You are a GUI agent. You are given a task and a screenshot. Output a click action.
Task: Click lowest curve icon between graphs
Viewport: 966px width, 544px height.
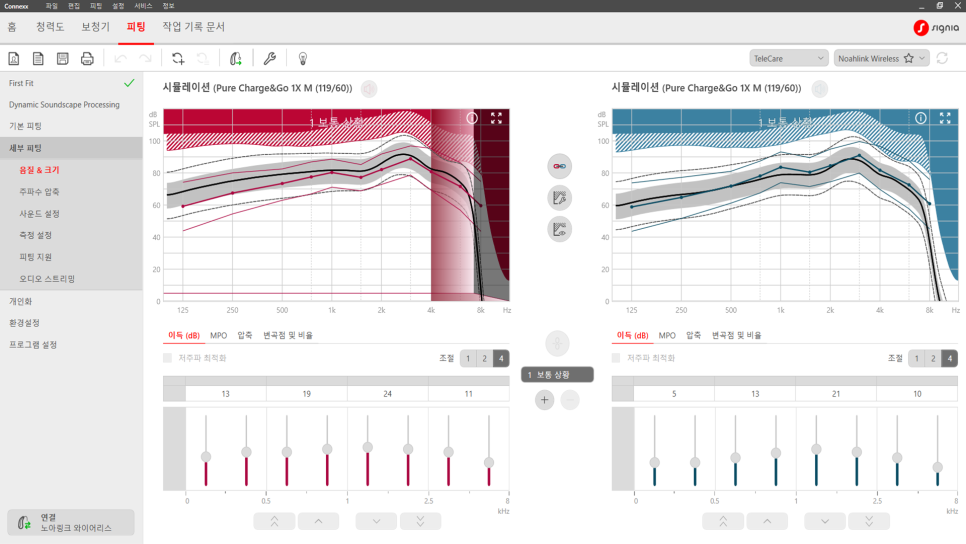point(559,230)
